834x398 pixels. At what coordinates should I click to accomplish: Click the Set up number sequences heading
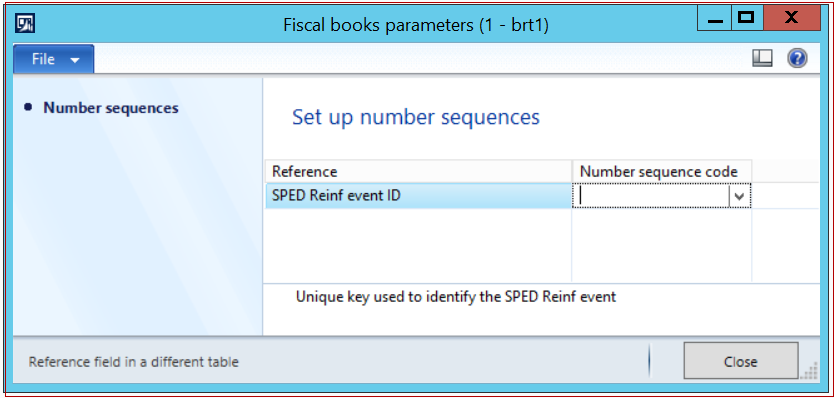tap(416, 117)
